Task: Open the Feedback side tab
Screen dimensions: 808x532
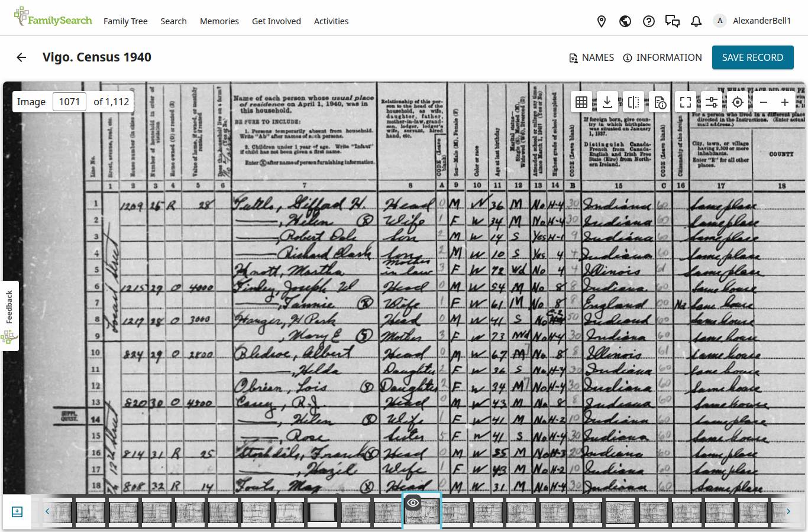Action: pos(9,316)
